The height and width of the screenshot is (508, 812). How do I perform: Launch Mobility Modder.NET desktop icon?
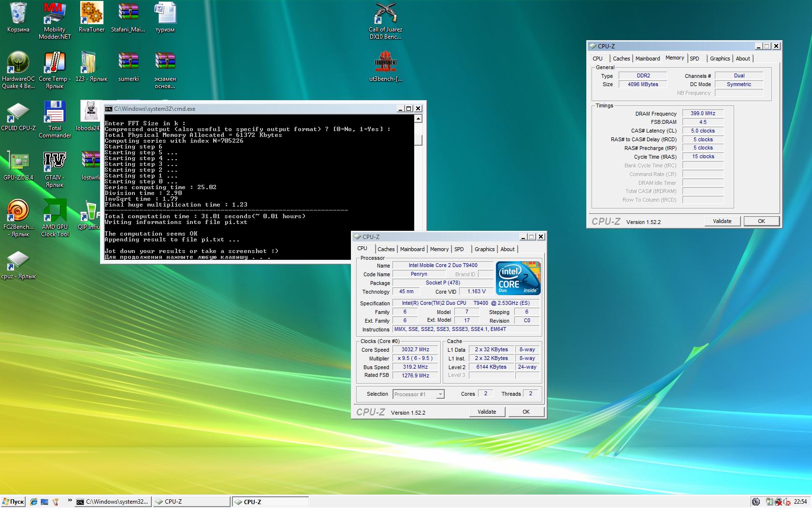pos(55,20)
